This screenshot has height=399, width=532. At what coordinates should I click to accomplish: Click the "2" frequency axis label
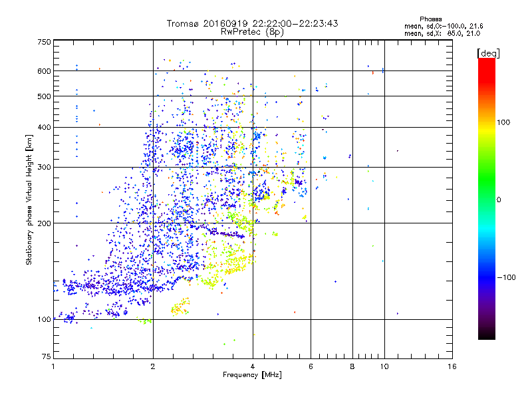153,366
